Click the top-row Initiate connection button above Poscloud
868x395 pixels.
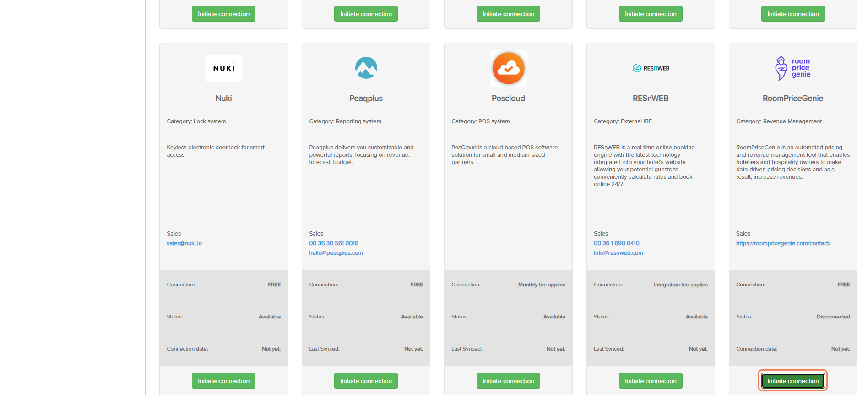coord(508,14)
